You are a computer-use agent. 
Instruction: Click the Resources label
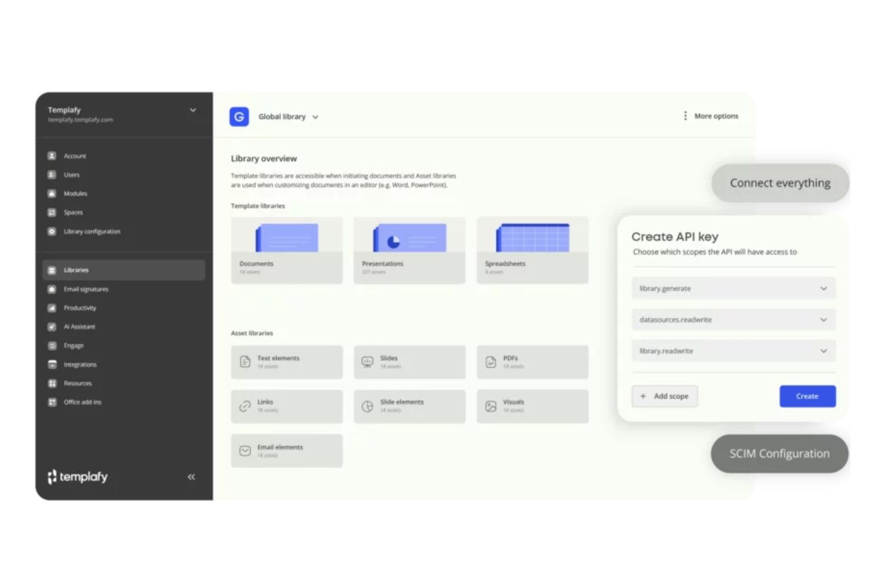(78, 384)
